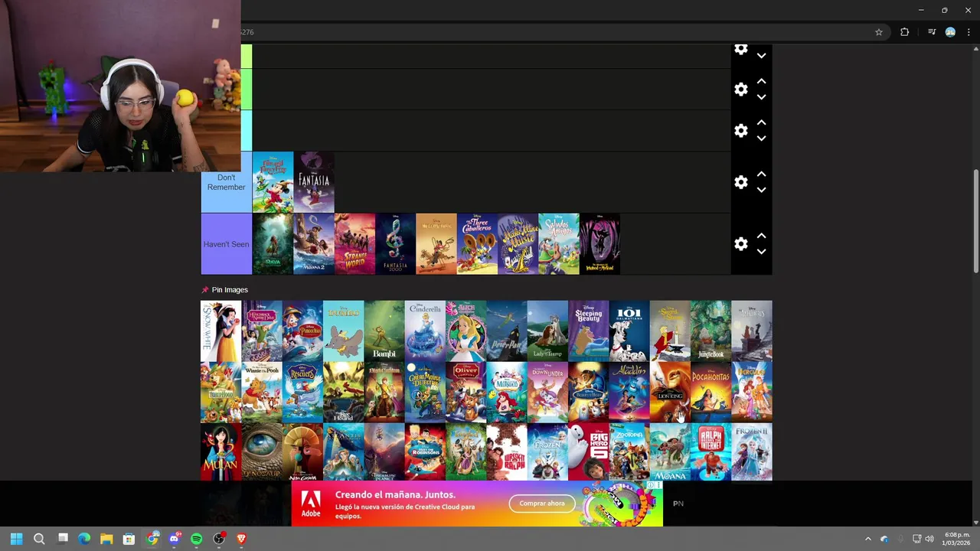
Task: Bookmark this page with the star icon
Action: tap(879, 32)
